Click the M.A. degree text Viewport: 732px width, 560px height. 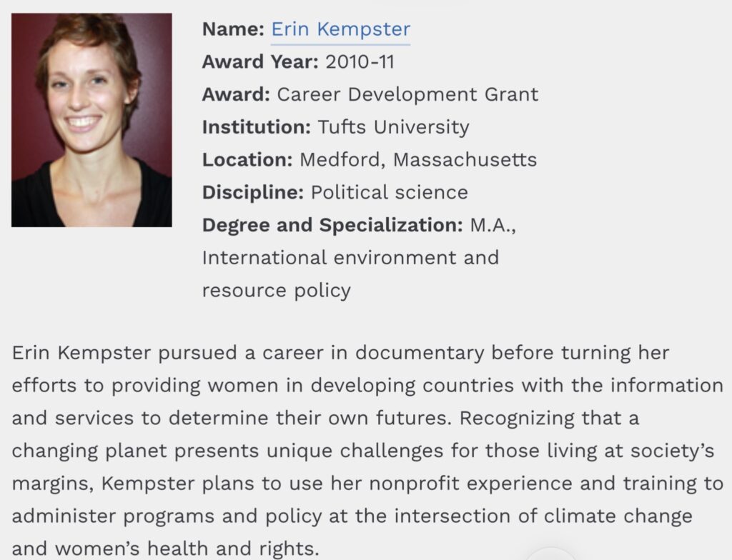[x=493, y=225]
